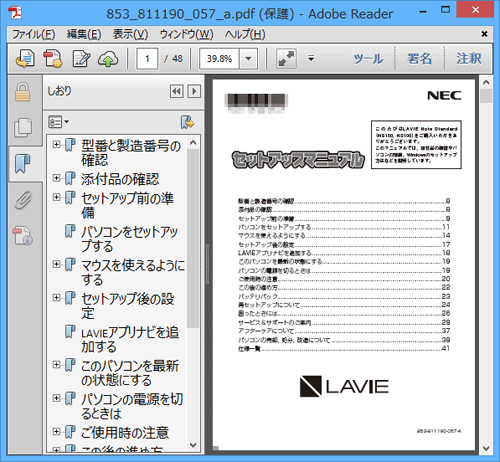Viewport: 500px width, 462px height.
Task: Go to セットアップ前の準備 bookmark
Action: coord(127,205)
